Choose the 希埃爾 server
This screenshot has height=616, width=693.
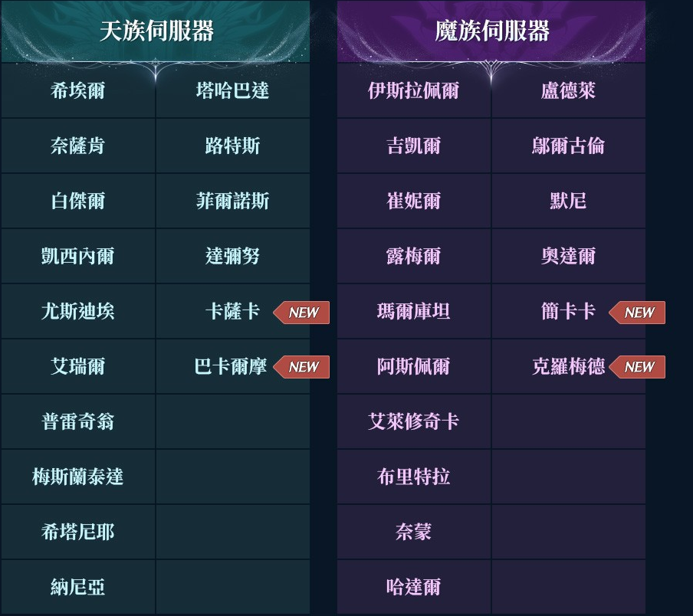[x=77, y=91]
